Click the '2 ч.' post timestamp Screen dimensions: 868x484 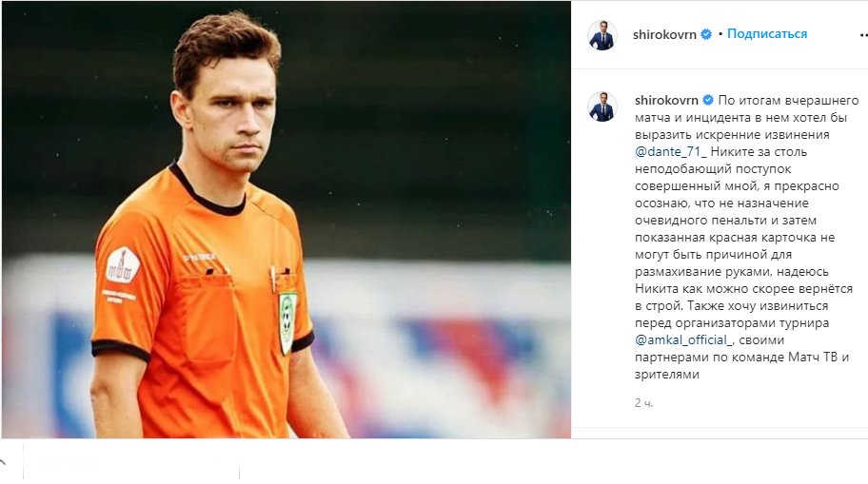tap(643, 403)
